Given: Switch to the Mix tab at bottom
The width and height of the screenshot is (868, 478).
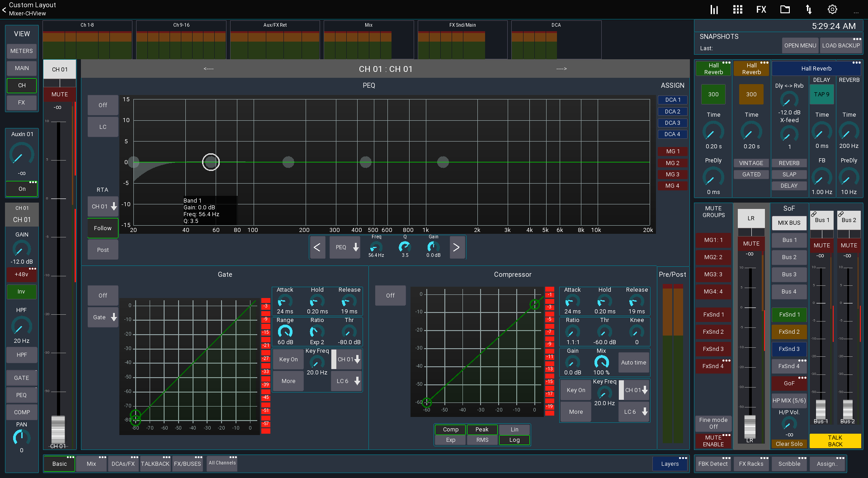Looking at the screenshot, I should pyautogui.click(x=91, y=464).
